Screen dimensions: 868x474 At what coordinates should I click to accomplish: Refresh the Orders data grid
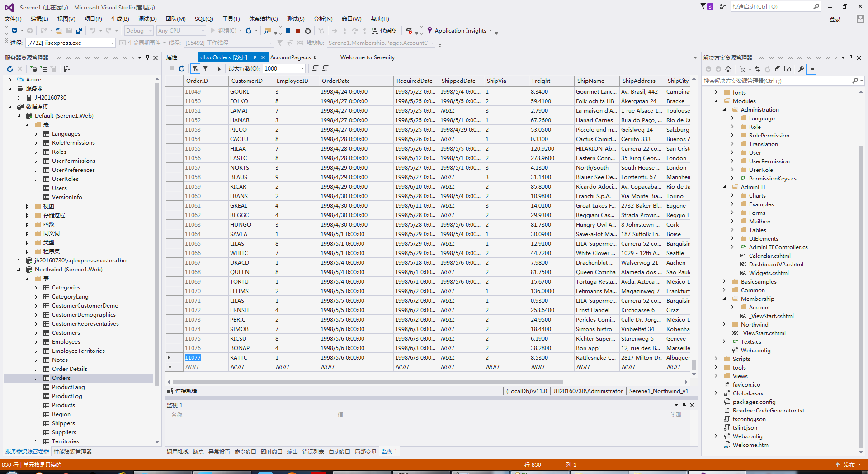click(182, 68)
